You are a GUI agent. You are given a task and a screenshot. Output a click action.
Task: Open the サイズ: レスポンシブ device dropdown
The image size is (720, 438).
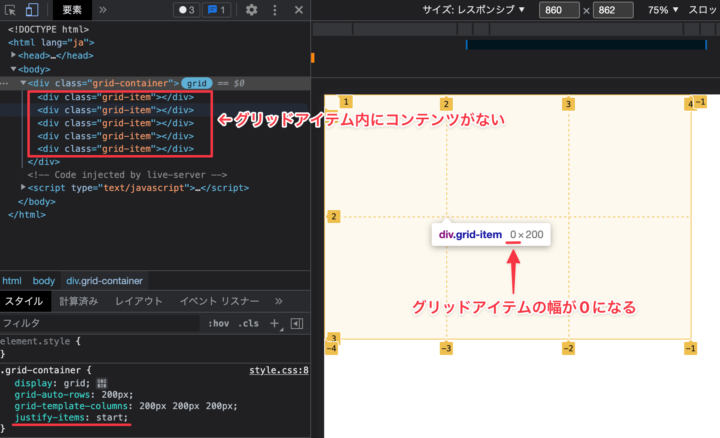(473, 10)
